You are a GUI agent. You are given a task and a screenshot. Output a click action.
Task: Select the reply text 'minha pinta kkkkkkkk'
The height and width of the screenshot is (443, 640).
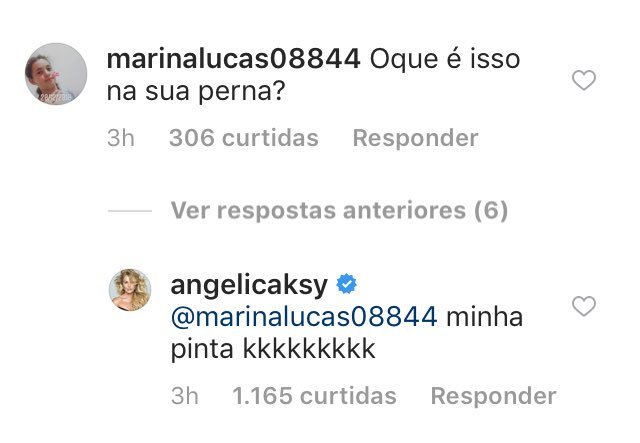347,333
